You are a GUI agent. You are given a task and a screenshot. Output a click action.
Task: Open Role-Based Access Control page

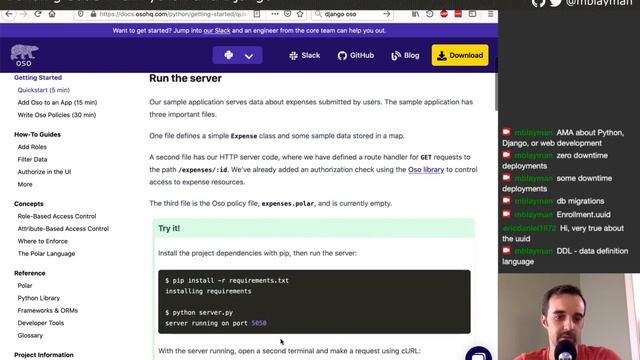click(57, 216)
